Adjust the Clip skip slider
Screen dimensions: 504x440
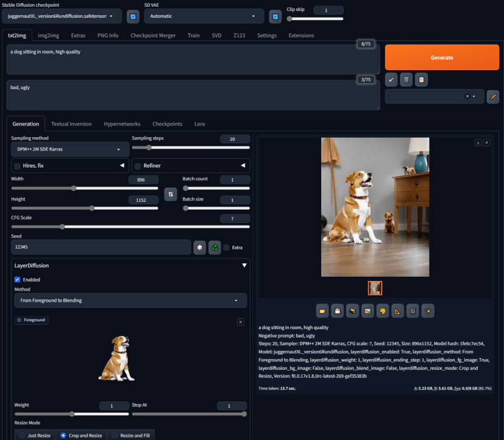[x=315, y=19]
